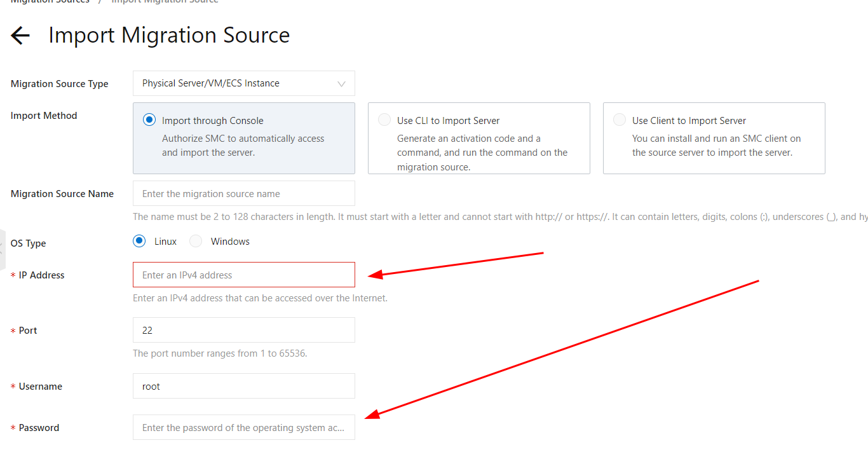The height and width of the screenshot is (459, 868).
Task: Click the Port field containing 22
Action: coord(243,331)
